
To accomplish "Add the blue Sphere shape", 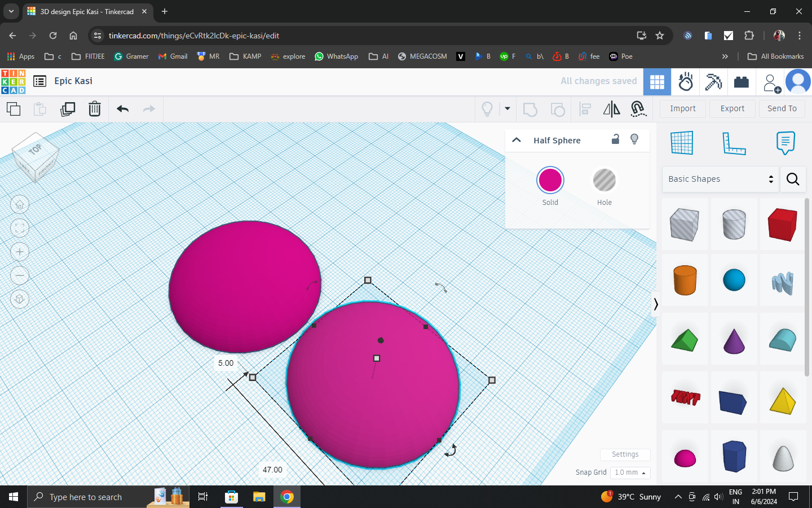I will [x=734, y=280].
